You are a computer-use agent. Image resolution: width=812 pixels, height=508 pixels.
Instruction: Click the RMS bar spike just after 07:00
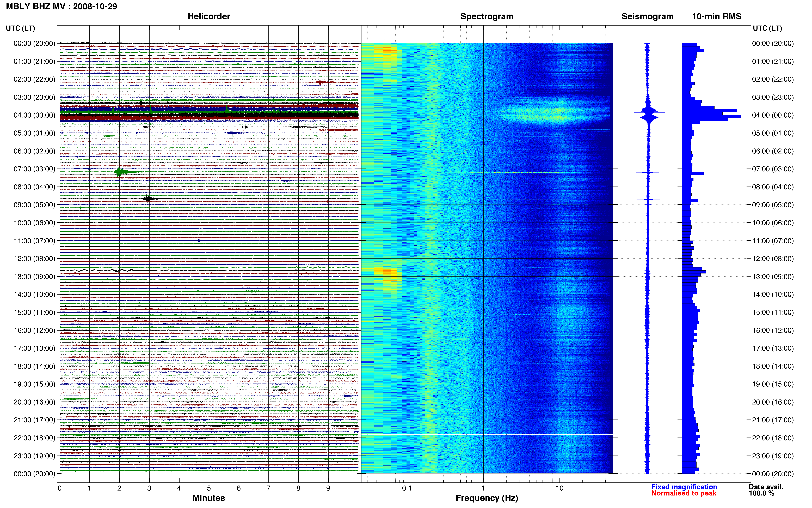pyautogui.click(x=693, y=173)
